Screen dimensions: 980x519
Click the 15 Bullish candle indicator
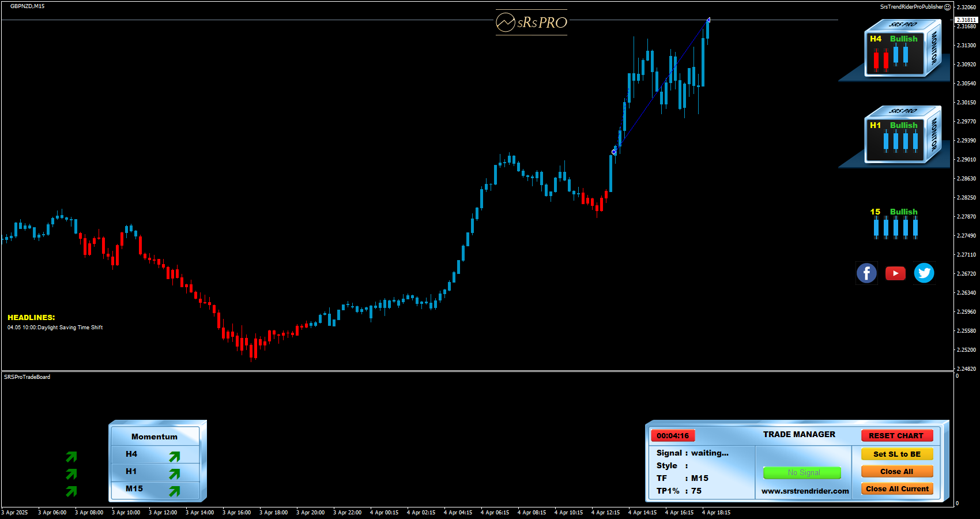click(x=895, y=224)
